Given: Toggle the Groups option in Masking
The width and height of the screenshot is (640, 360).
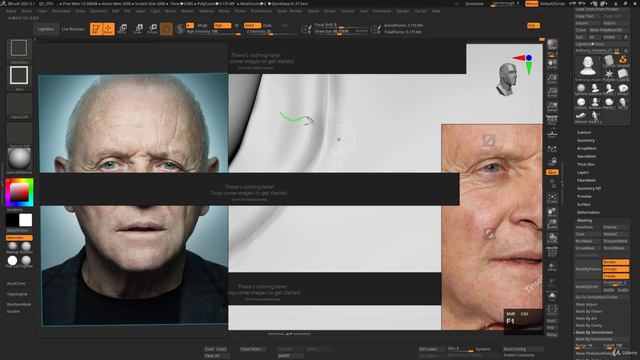Looking at the screenshot, I should click(616, 269).
